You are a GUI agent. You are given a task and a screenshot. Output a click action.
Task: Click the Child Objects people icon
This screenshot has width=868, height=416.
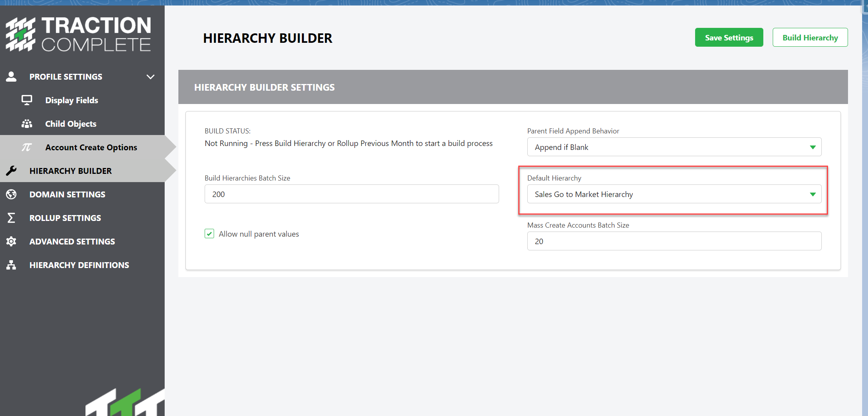click(27, 124)
